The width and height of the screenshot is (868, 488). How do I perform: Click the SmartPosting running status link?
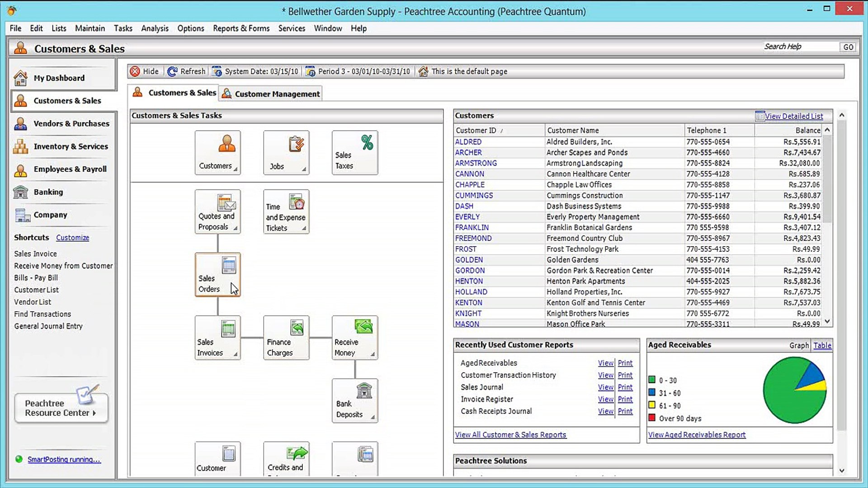click(x=64, y=459)
